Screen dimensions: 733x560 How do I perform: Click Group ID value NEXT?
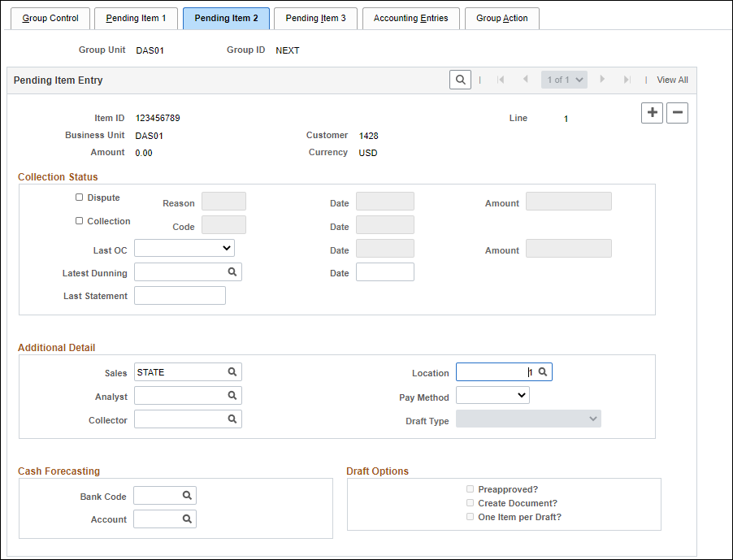tap(288, 50)
